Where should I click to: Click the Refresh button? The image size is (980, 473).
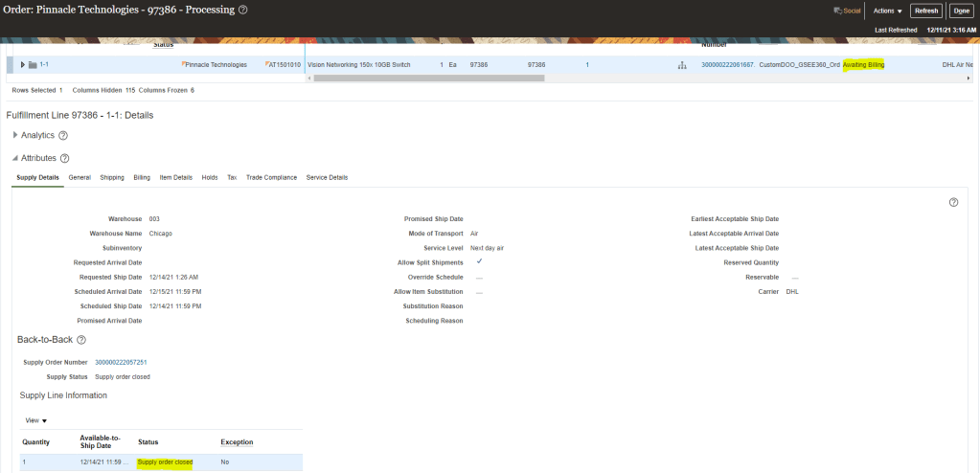(x=925, y=11)
